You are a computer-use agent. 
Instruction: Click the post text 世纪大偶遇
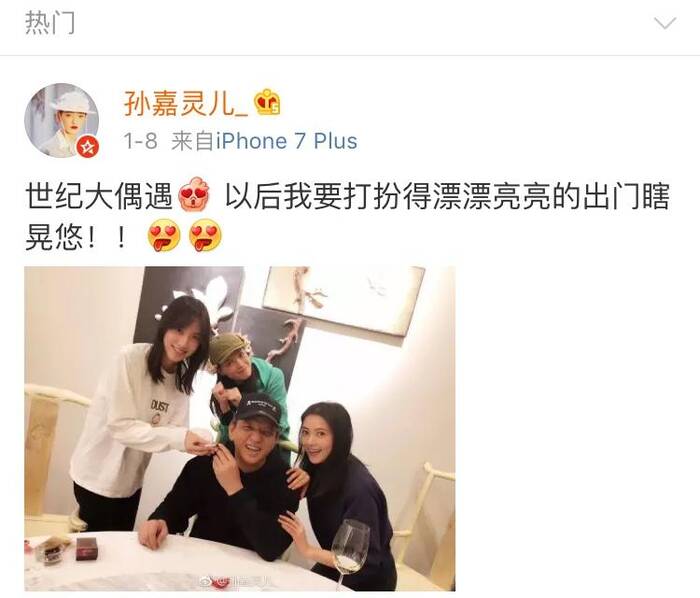(99, 196)
